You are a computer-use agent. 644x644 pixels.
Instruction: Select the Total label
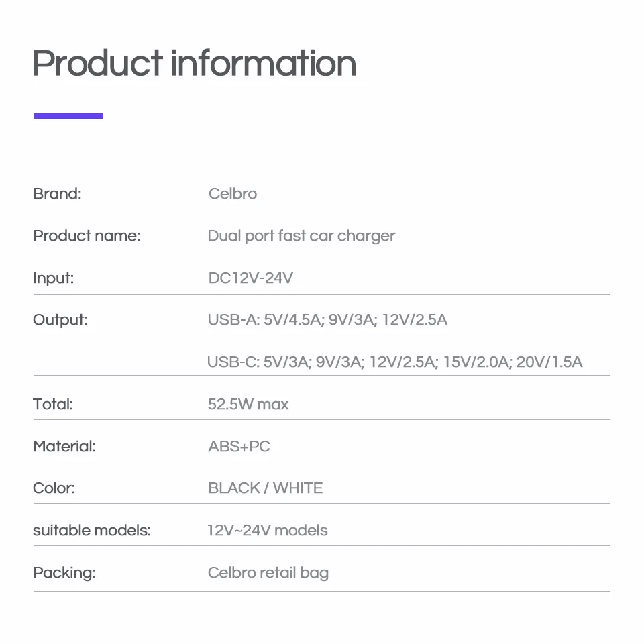coord(53,404)
